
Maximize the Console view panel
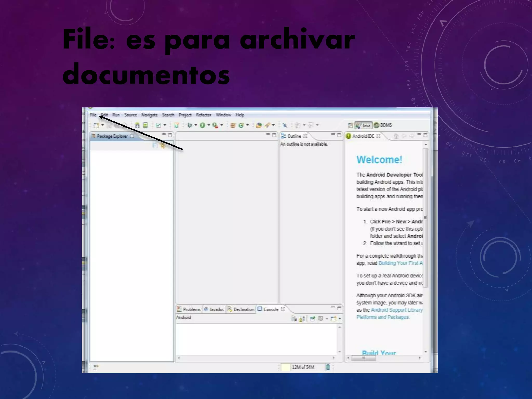tap(339, 308)
